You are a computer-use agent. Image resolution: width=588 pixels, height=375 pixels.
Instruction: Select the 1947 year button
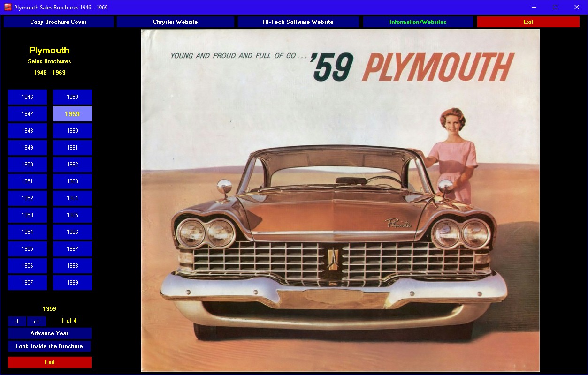tap(27, 114)
